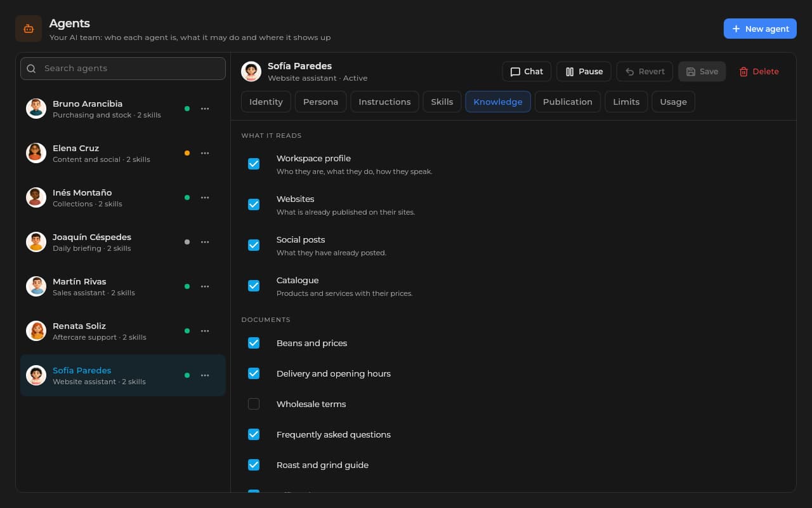
Task: Open the Publication tab
Action: 568,102
